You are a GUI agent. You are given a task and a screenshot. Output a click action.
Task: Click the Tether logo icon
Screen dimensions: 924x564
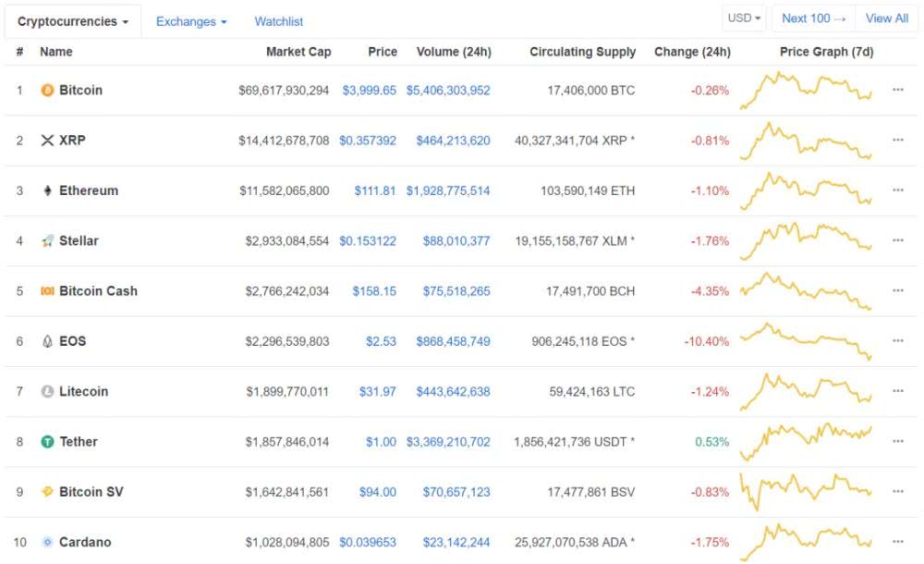pos(48,442)
